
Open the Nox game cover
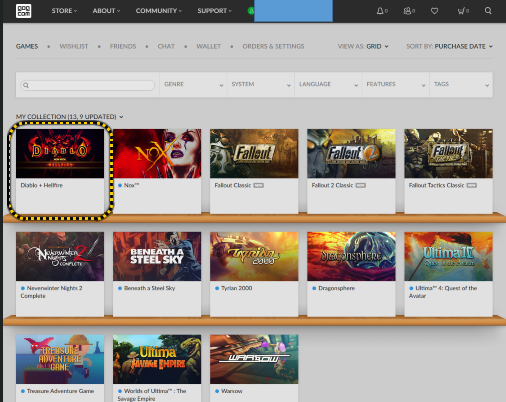[157, 153]
